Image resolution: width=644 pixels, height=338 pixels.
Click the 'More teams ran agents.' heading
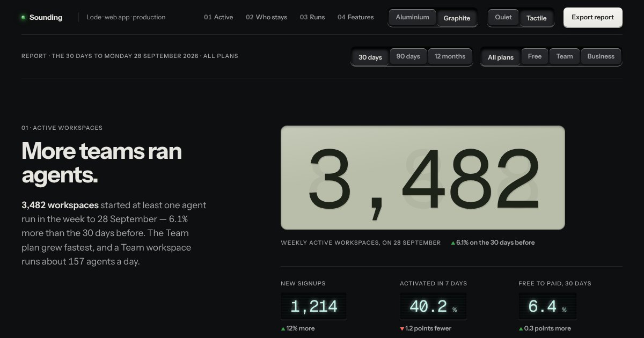click(102, 163)
